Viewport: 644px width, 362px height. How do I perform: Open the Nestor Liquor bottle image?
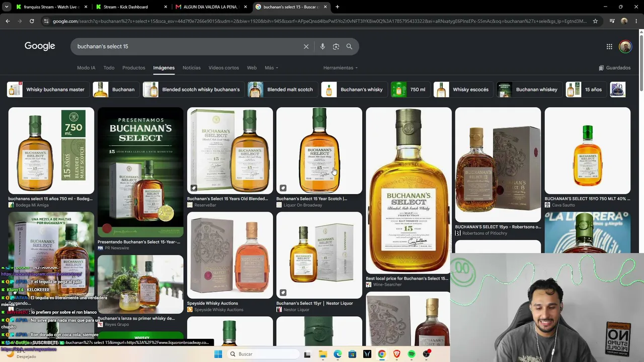[319, 255]
